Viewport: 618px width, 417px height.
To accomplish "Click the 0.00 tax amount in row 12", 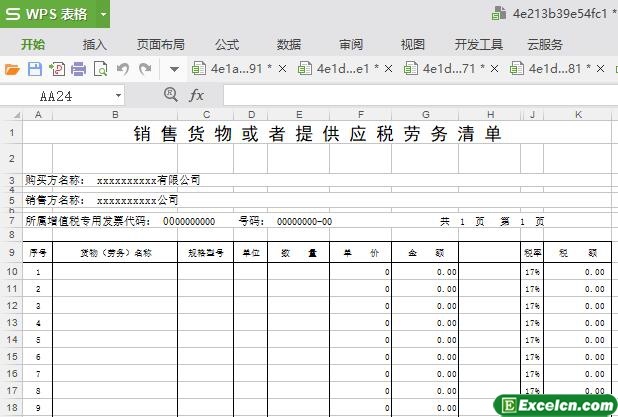I will (x=594, y=306).
